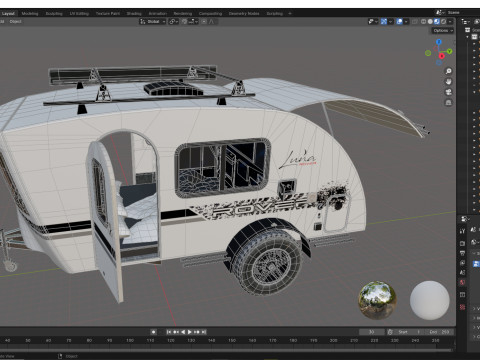Switch to the Animation workspace tab
Screen dimensions: 480x360
[x=158, y=13]
